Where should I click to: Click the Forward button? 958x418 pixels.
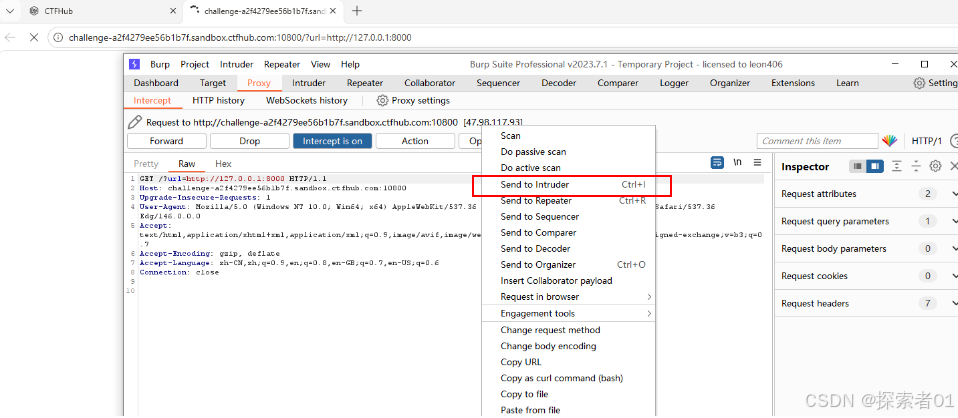pos(166,141)
